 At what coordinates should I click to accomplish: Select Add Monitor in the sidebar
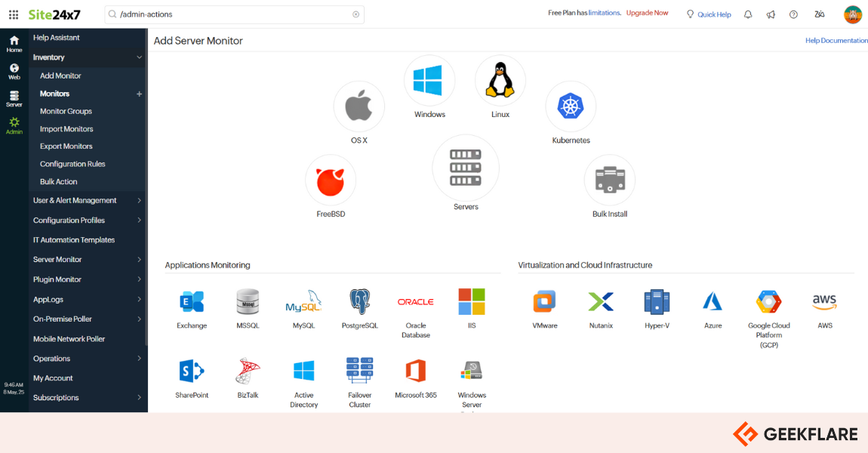click(60, 75)
